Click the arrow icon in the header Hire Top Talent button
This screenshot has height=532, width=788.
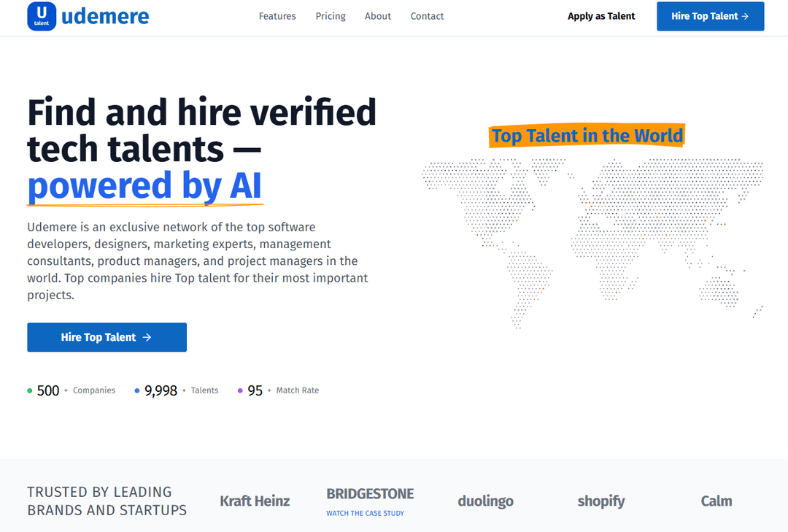[x=745, y=16]
